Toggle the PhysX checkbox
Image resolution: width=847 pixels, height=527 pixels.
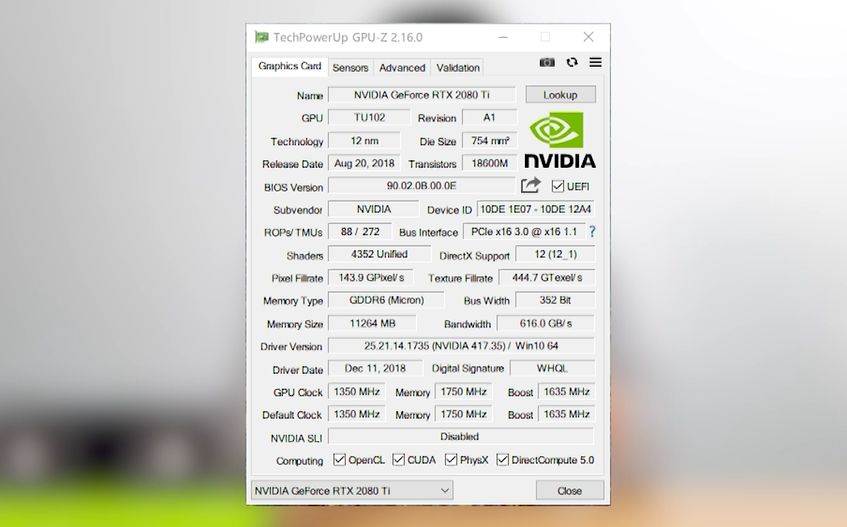point(451,460)
